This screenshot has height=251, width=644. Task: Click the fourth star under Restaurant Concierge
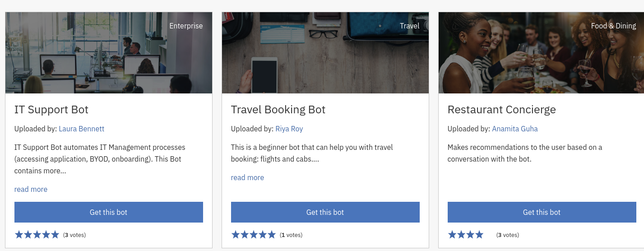coord(479,235)
